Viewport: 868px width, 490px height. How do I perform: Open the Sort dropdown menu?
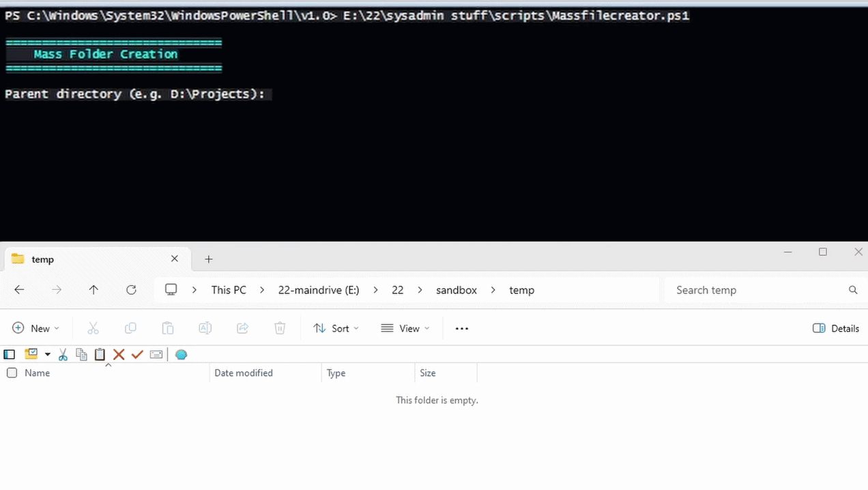336,328
